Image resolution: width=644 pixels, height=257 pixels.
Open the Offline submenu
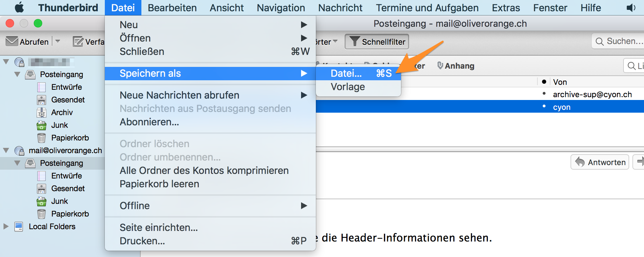[210, 206]
